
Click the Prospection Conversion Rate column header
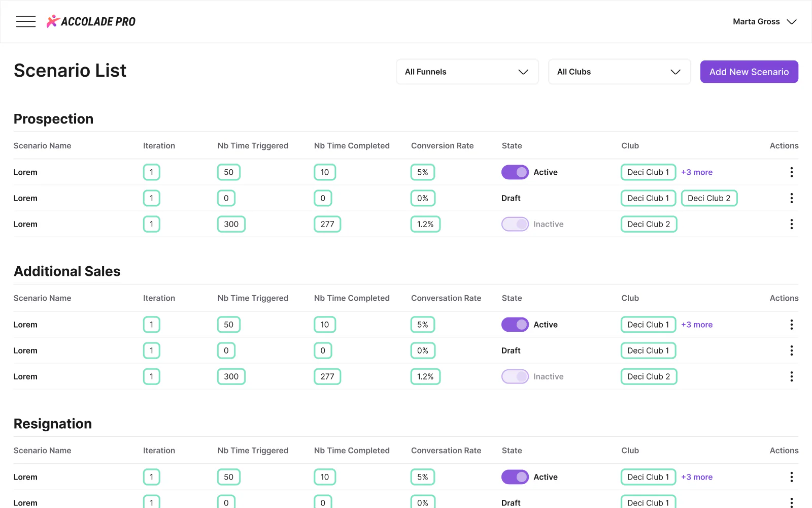[x=442, y=146]
